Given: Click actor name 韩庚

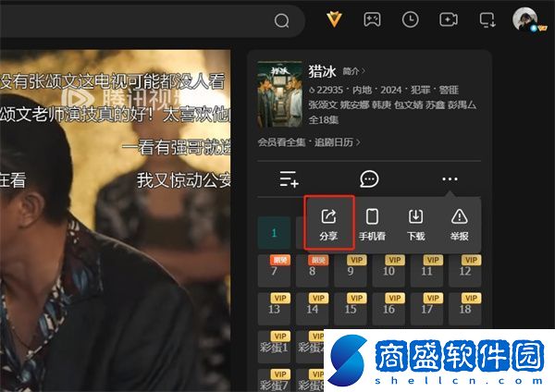Looking at the screenshot, I should pos(381,105).
